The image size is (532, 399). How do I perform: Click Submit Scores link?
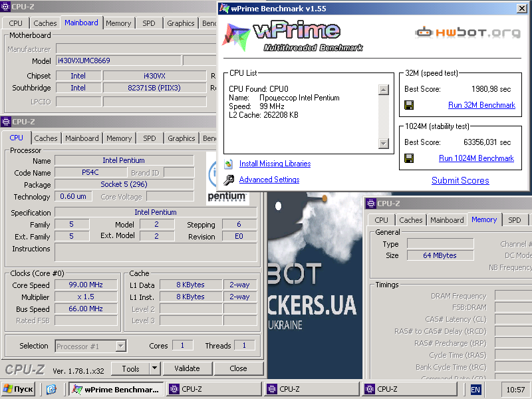pos(460,180)
